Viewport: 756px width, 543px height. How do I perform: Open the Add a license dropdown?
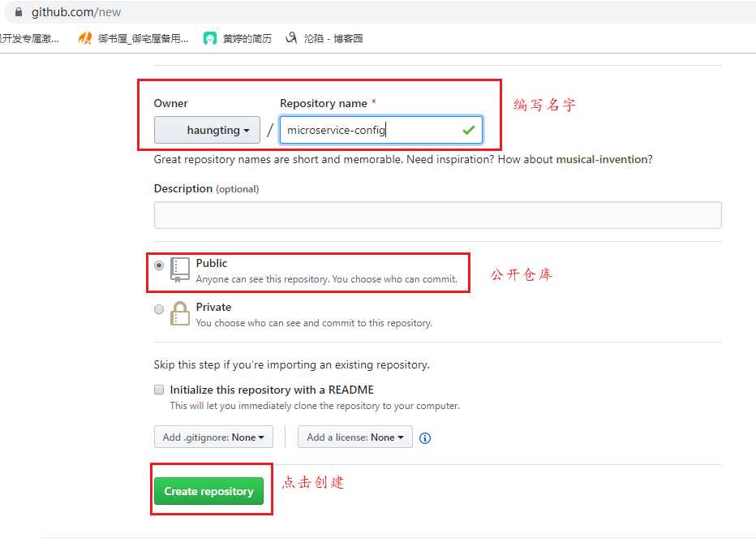[x=354, y=437]
